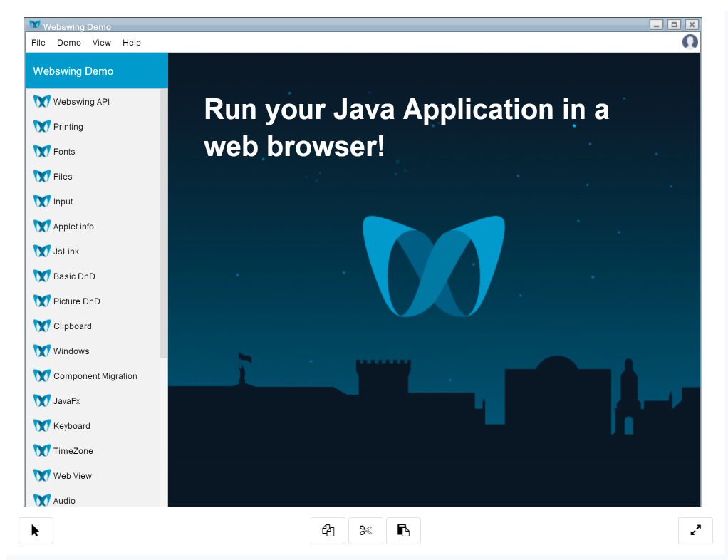728x560 pixels.
Task: Click the pointer cursor toolbar button
Action: [x=36, y=530]
